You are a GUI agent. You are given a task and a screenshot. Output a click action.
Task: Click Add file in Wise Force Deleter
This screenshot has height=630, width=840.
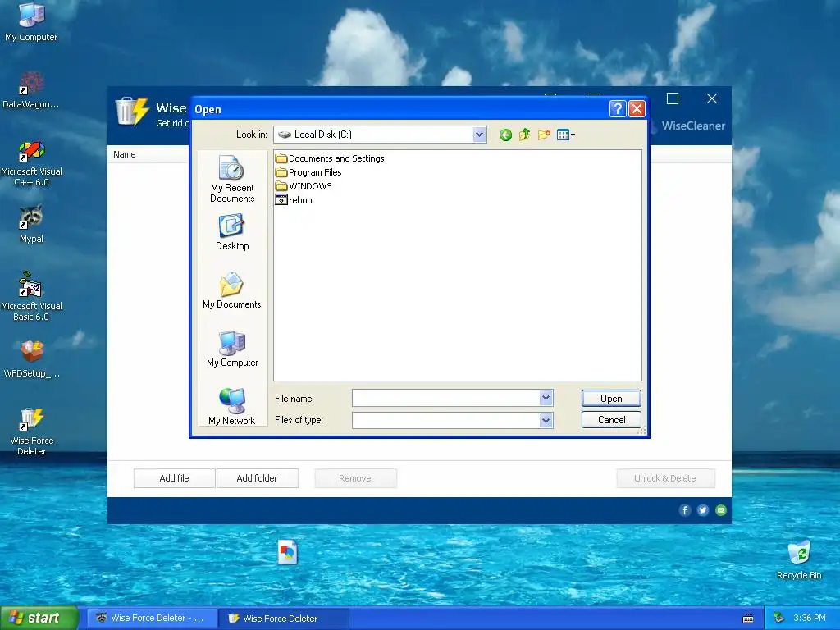click(174, 478)
